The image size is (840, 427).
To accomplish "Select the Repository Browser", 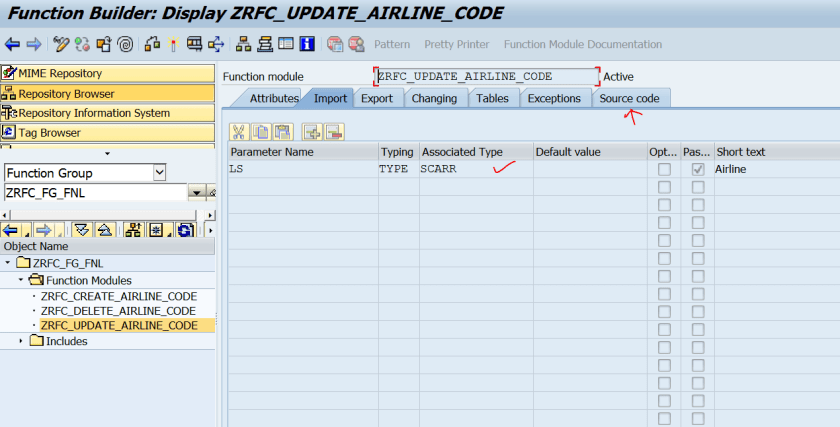I will tap(107, 94).
